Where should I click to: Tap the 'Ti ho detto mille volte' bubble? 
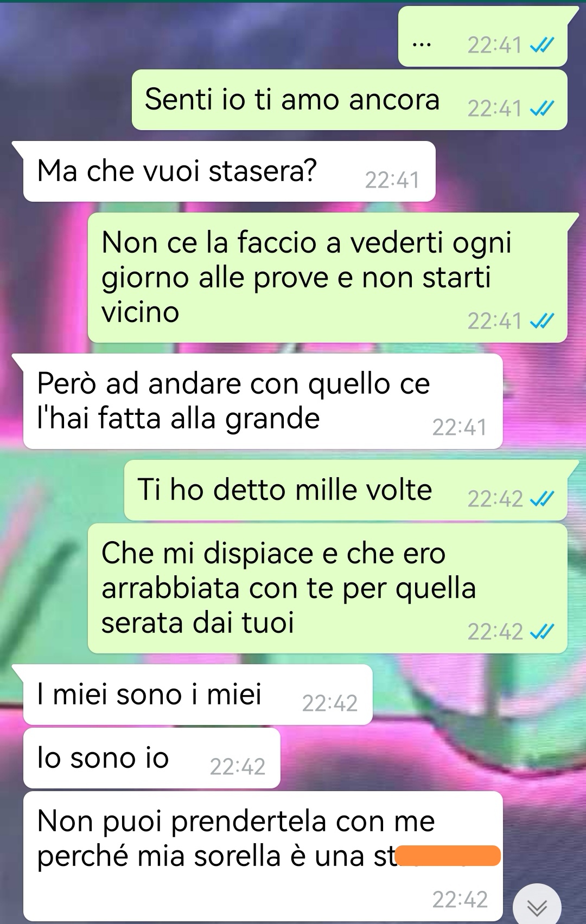[x=346, y=490]
